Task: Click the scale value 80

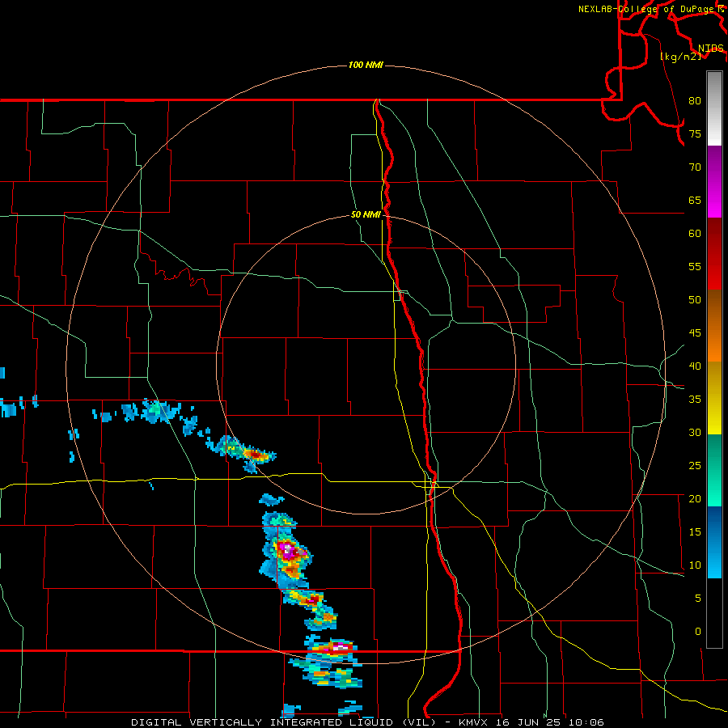Action: click(695, 101)
